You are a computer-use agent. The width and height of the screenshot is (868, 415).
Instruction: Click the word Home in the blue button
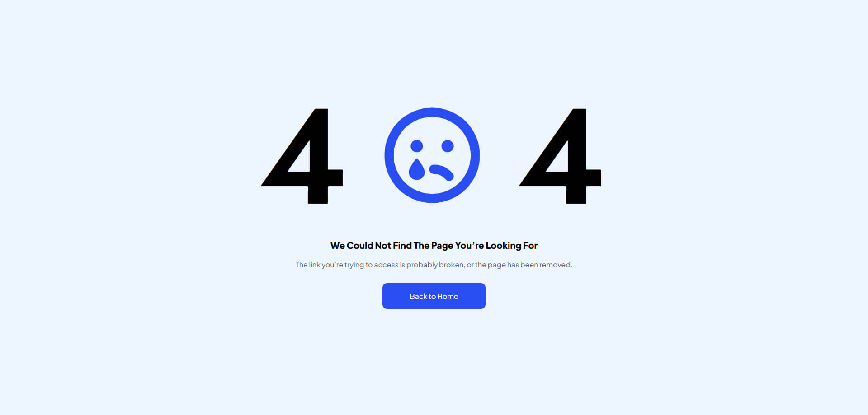[x=448, y=296]
